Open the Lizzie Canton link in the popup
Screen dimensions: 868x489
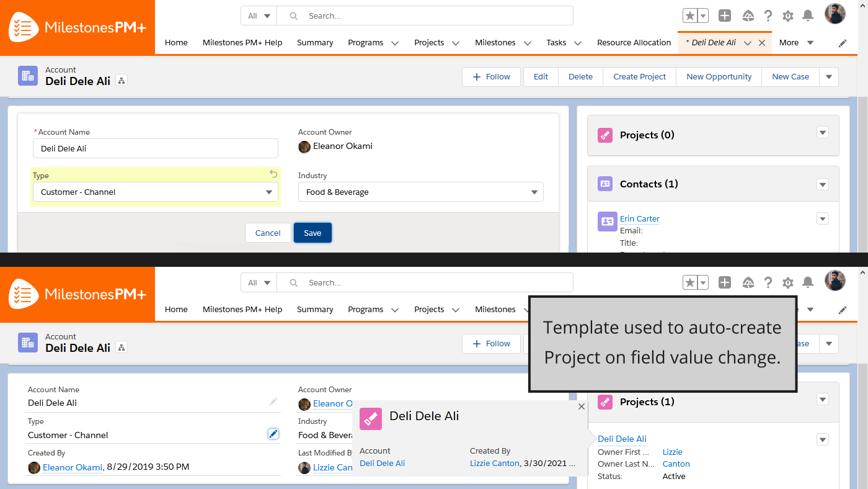pos(494,463)
